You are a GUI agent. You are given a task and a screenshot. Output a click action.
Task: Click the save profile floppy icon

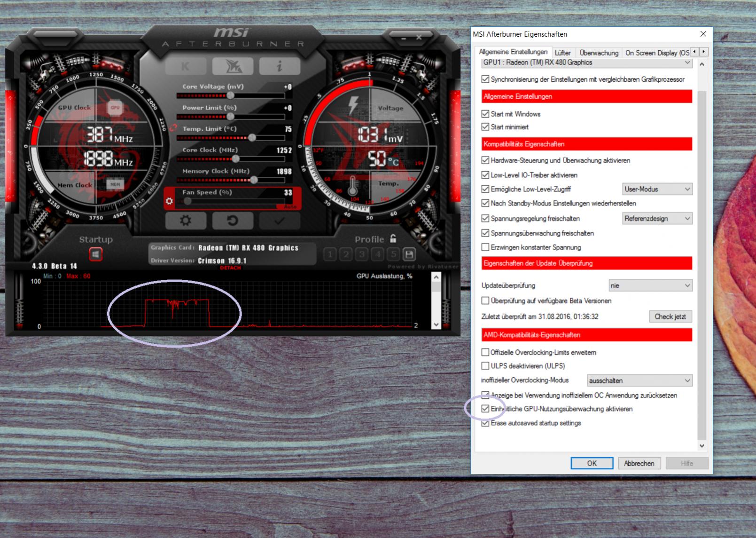(409, 254)
